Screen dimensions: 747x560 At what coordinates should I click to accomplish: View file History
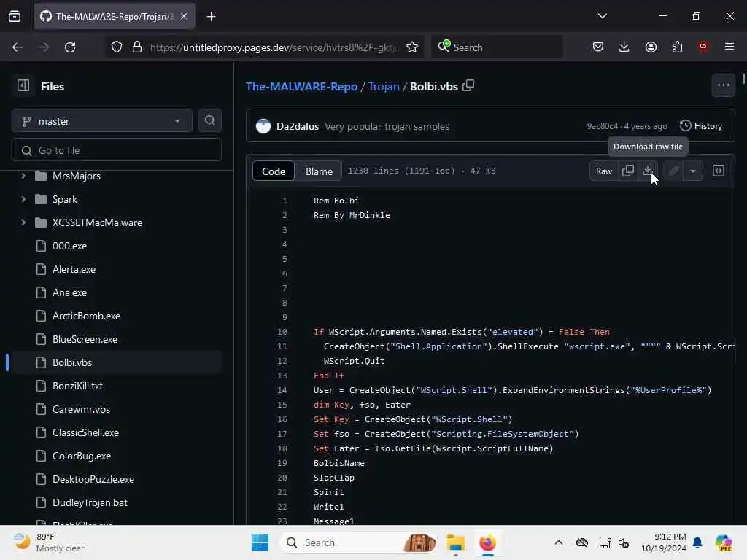[701, 125]
